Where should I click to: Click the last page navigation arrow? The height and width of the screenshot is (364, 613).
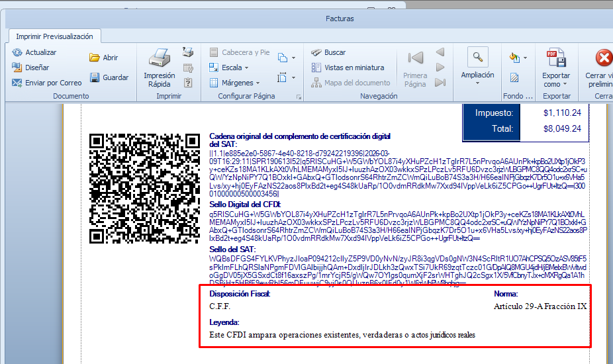[440, 83]
